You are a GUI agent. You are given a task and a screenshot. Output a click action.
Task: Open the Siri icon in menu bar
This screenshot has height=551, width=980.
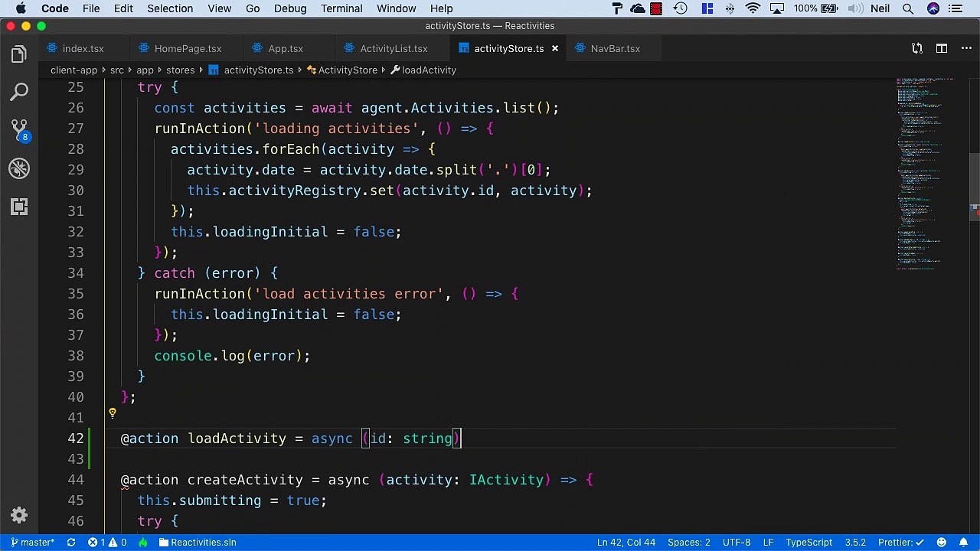(933, 8)
